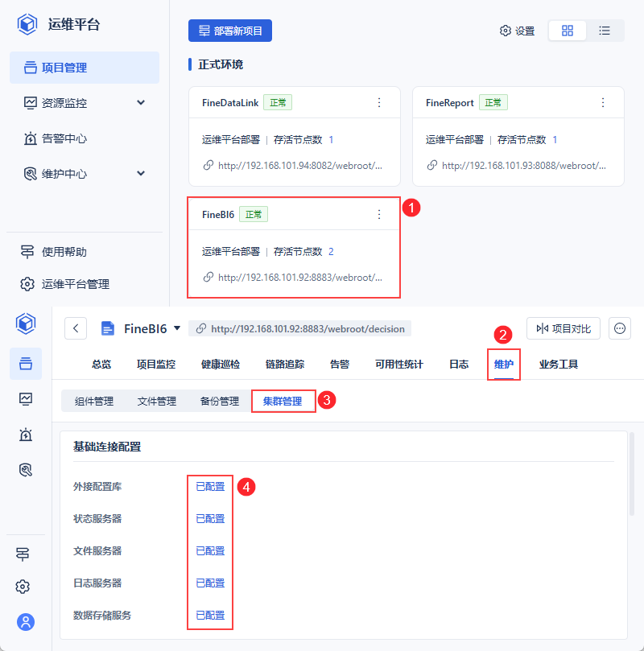Open FineBI6 card URL 192.168.101.92:8883

tap(300, 278)
